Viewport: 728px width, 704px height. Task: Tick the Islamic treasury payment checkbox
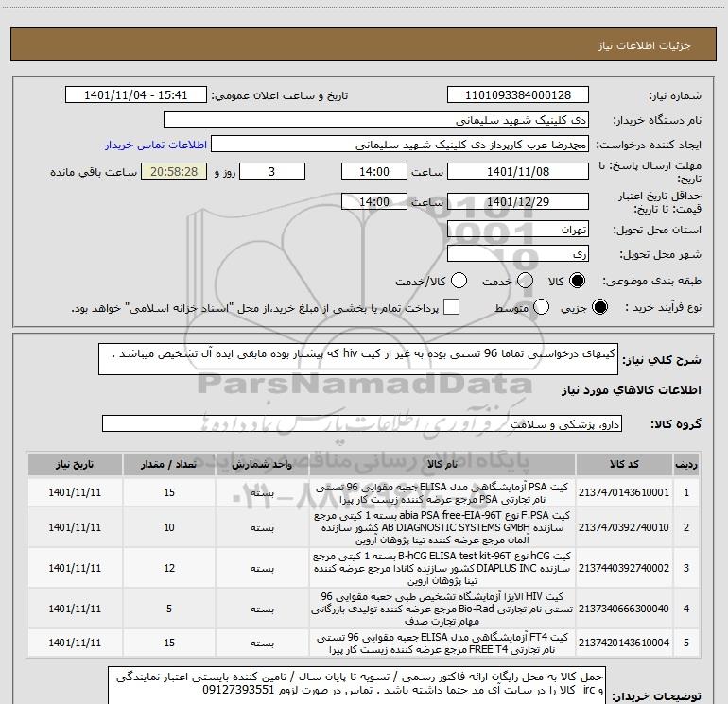451,307
